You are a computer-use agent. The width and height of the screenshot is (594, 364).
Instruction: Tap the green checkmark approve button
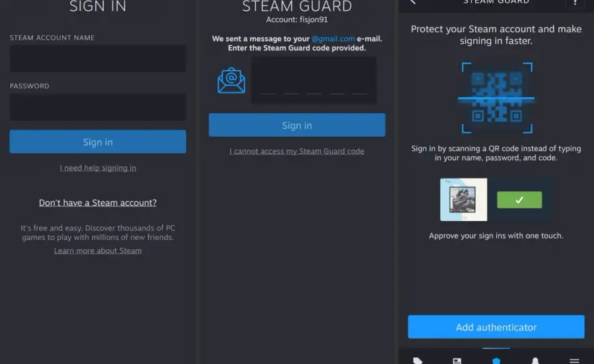pyautogui.click(x=519, y=200)
